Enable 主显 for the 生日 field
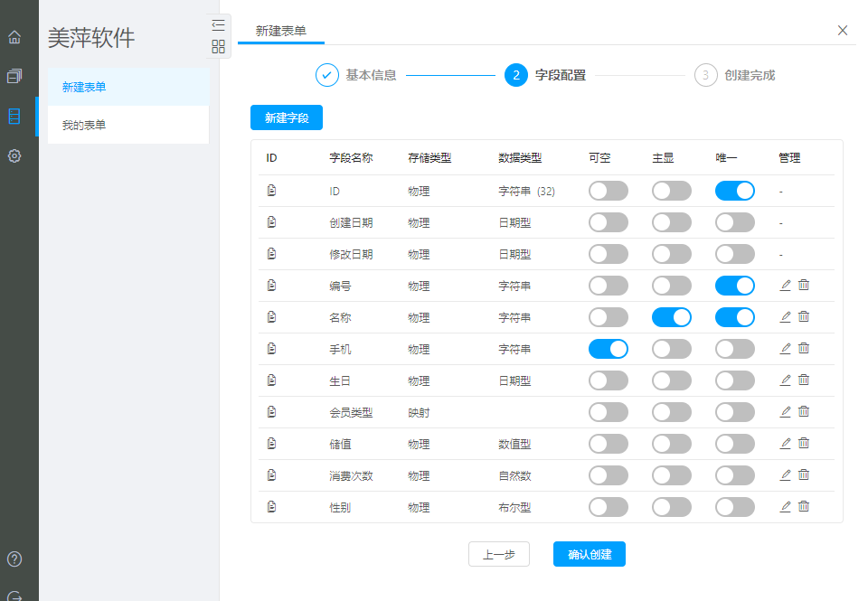Screen dimensions: 868x601 [672, 380]
